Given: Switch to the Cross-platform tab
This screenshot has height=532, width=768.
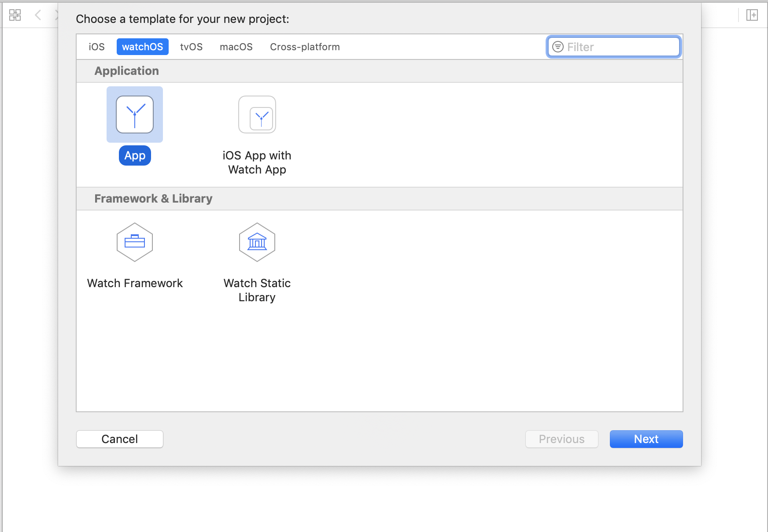Looking at the screenshot, I should coord(305,47).
